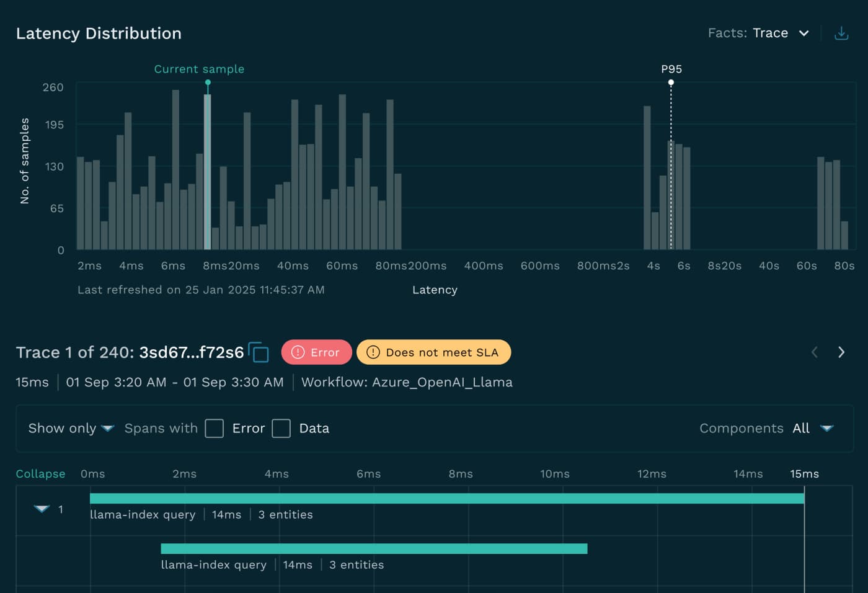Click the Error status badge

pos(317,352)
